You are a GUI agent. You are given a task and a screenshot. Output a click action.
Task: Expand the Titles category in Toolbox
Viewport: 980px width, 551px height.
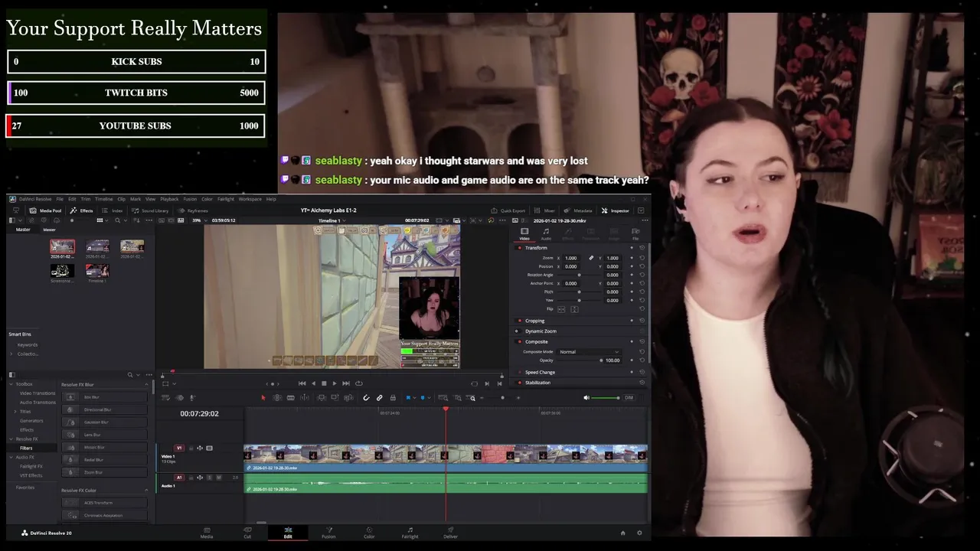coord(17,412)
